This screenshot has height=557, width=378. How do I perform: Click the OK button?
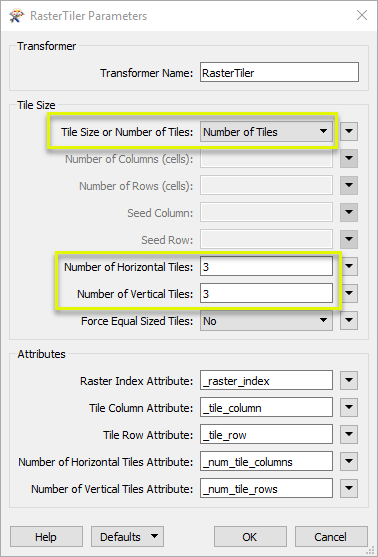point(250,536)
